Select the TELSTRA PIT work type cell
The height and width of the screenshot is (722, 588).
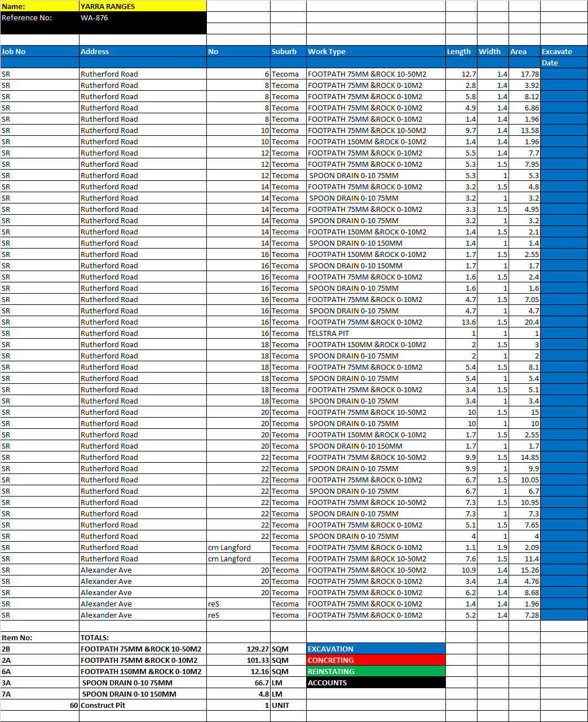376,333
